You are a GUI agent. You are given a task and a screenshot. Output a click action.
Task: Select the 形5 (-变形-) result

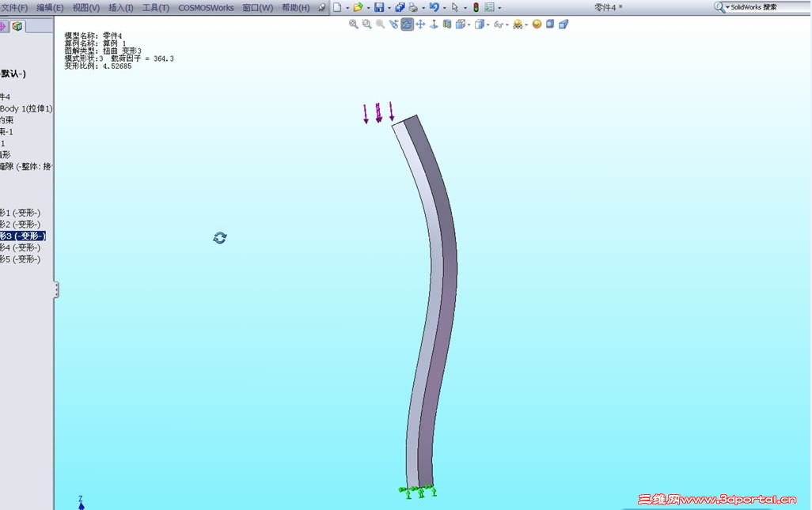click(21, 259)
